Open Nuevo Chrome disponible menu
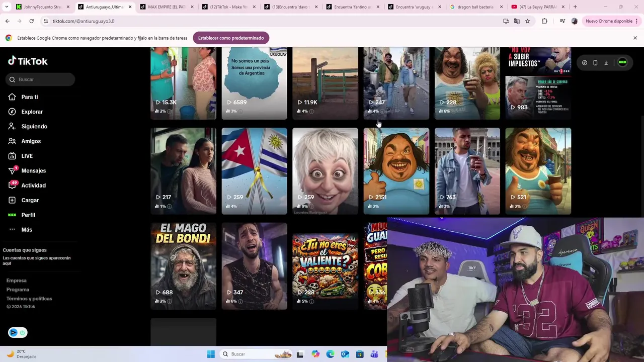Viewport: 644px width, 362px height. click(x=611, y=21)
